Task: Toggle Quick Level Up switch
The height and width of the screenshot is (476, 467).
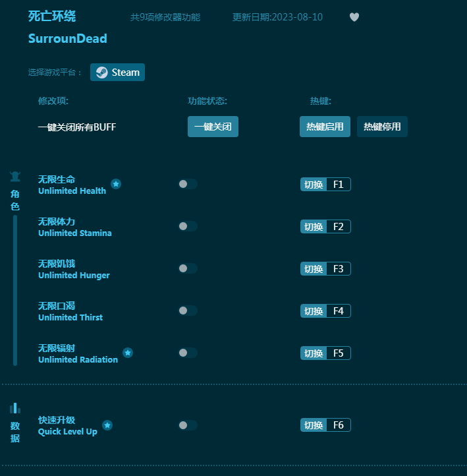Action: click(188, 425)
